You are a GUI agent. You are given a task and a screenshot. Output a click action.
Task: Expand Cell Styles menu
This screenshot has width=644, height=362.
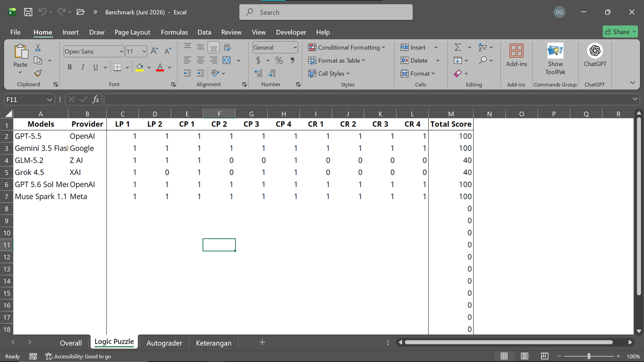[329, 73]
